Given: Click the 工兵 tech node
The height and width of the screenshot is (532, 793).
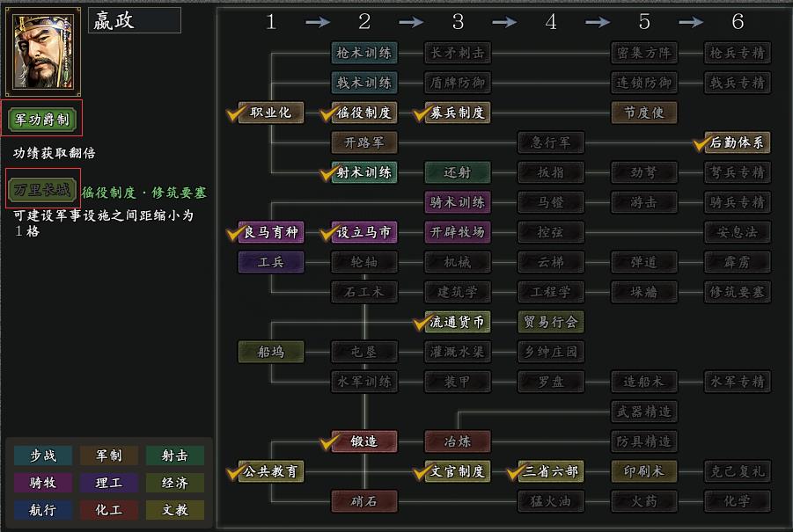Looking at the screenshot, I should 270,262.
